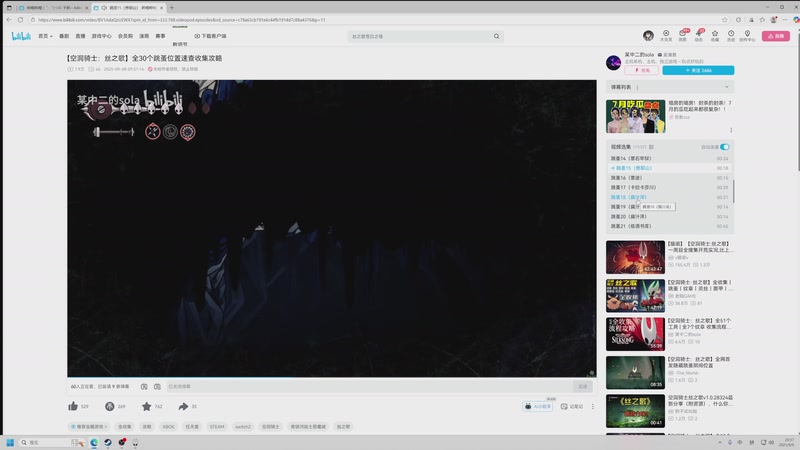Open the 番剧 menu item
Viewport: 800px width, 450px height.
(64, 36)
